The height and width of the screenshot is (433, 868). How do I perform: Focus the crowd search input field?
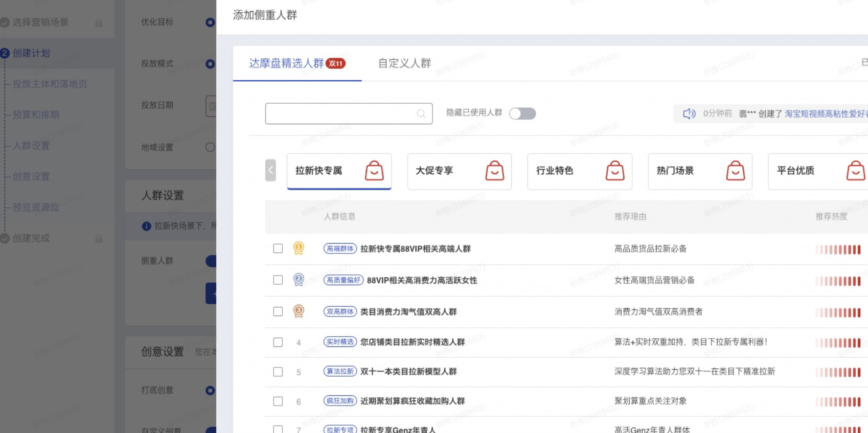coord(349,114)
